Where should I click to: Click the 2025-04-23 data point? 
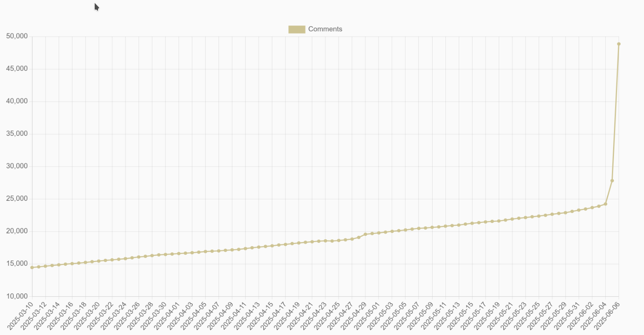coord(325,241)
